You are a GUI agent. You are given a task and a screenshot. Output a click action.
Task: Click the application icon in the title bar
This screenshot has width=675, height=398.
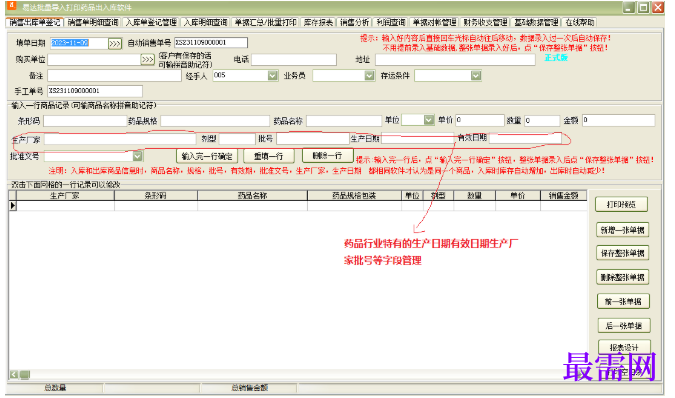coord(11,6)
